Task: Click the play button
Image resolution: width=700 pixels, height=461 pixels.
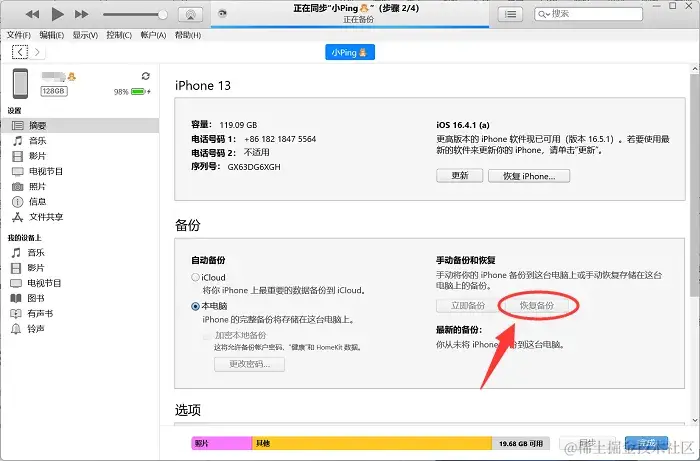Action: click(57, 14)
